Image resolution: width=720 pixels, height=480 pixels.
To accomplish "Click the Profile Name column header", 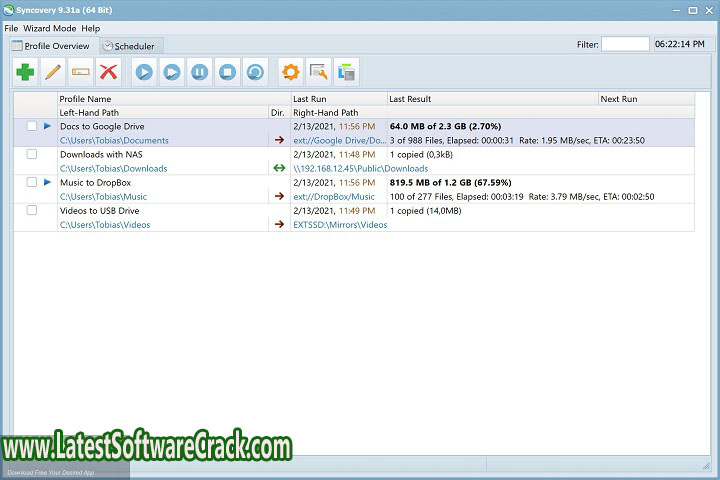I will tap(85, 99).
